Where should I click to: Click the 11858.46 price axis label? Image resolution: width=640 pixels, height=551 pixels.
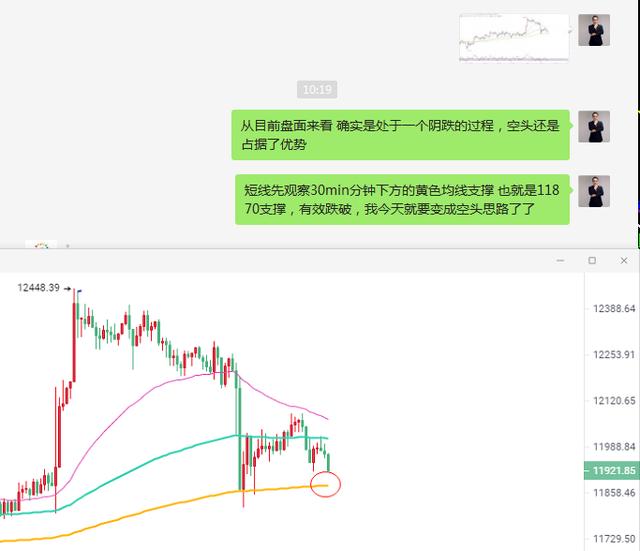click(x=614, y=493)
